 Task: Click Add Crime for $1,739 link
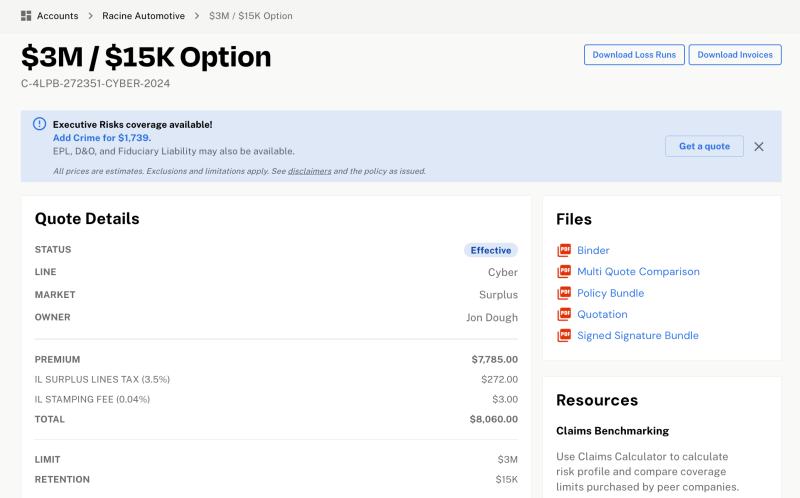101,138
